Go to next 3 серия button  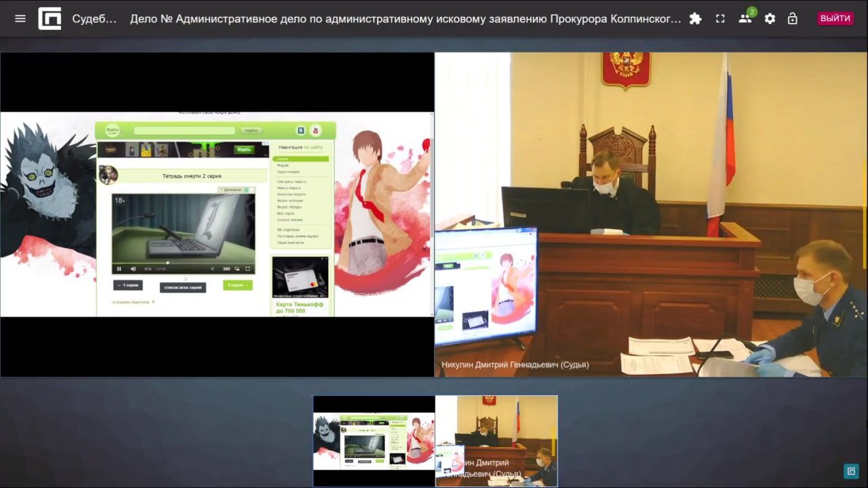click(x=237, y=285)
